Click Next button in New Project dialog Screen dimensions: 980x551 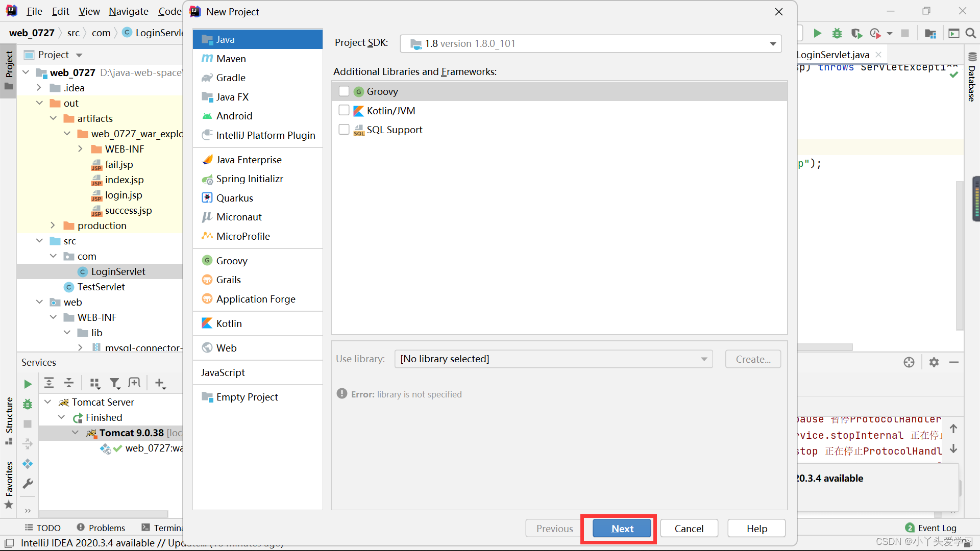(622, 529)
